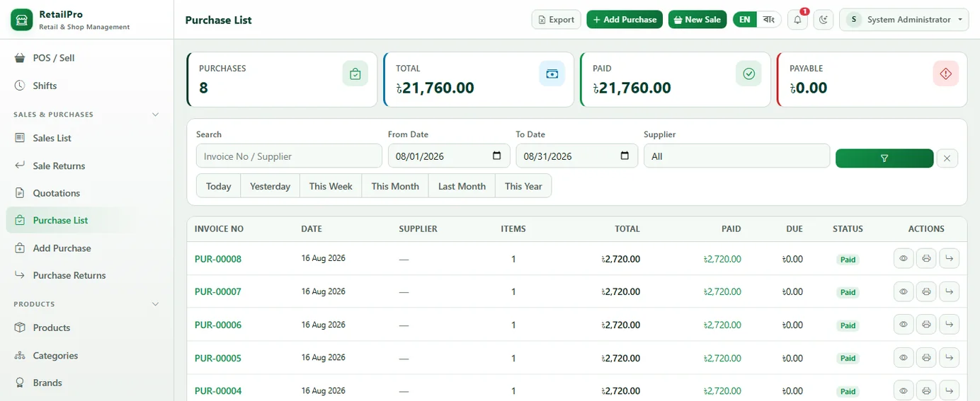
Task: Select Purchase List in sidebar
Action: point(86,221)
